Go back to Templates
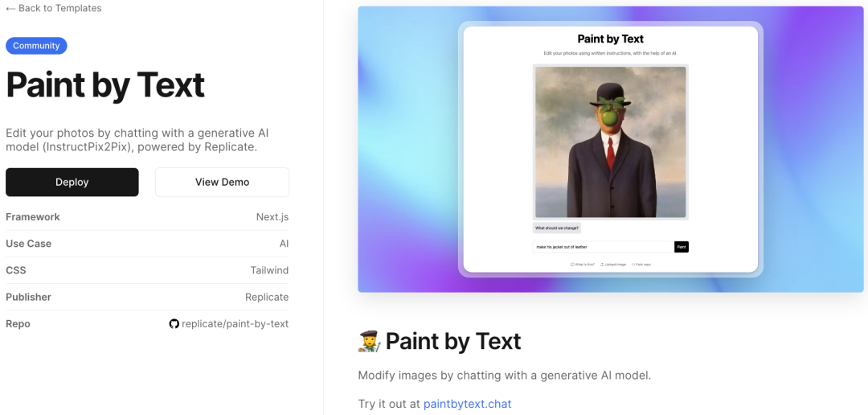This screenshot has height=415, width=868. point(53,8)
